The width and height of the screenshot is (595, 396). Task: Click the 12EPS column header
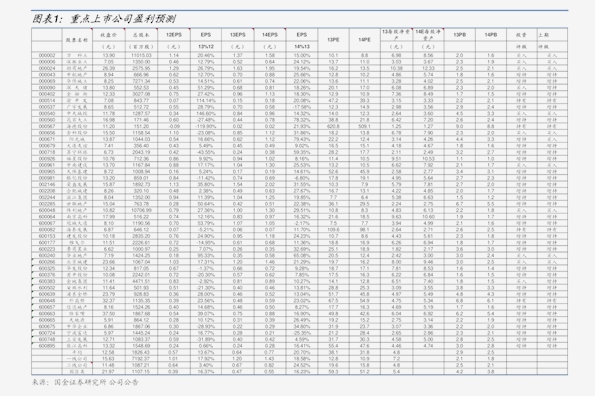click(x=174, y=35)
